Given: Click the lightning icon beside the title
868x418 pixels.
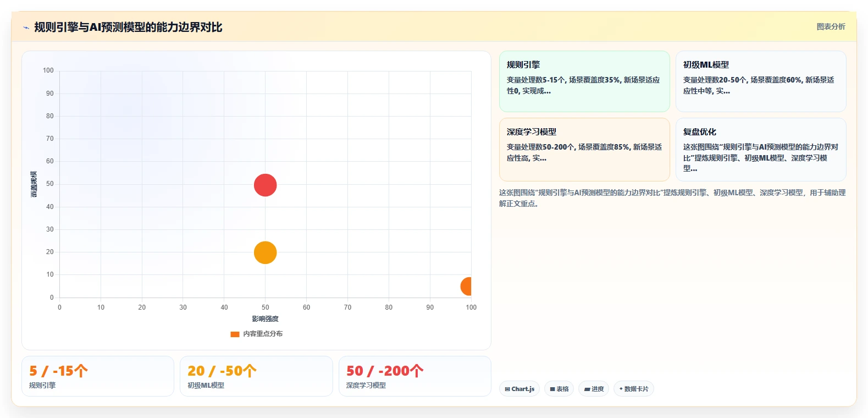Looking at the screenshot, I should pyautogui.click(x=26, y=28).
